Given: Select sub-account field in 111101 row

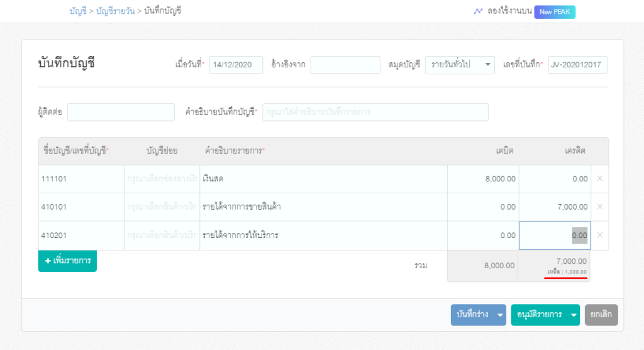Looking at the screenshot, I should [x=162, y=179].
